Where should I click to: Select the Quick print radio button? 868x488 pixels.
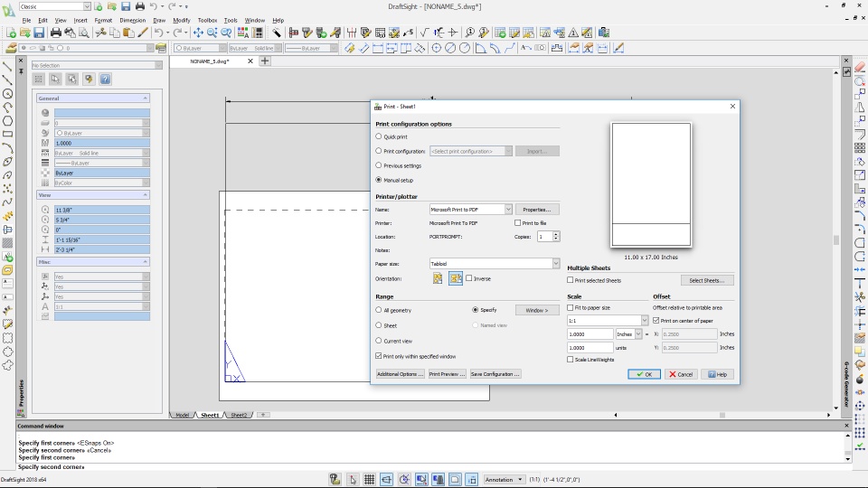(379, 136)
